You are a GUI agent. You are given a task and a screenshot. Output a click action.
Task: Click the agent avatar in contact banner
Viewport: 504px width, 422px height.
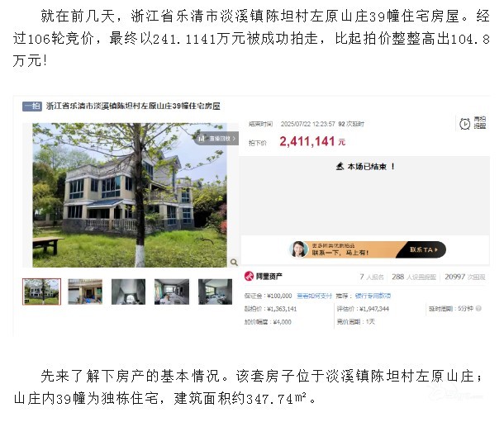point(298,249)
